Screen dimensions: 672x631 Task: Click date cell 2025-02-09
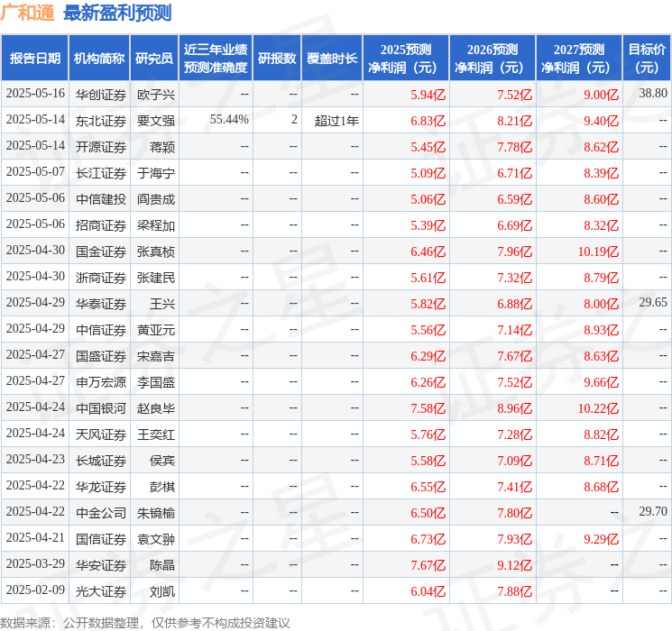[35, 590]
